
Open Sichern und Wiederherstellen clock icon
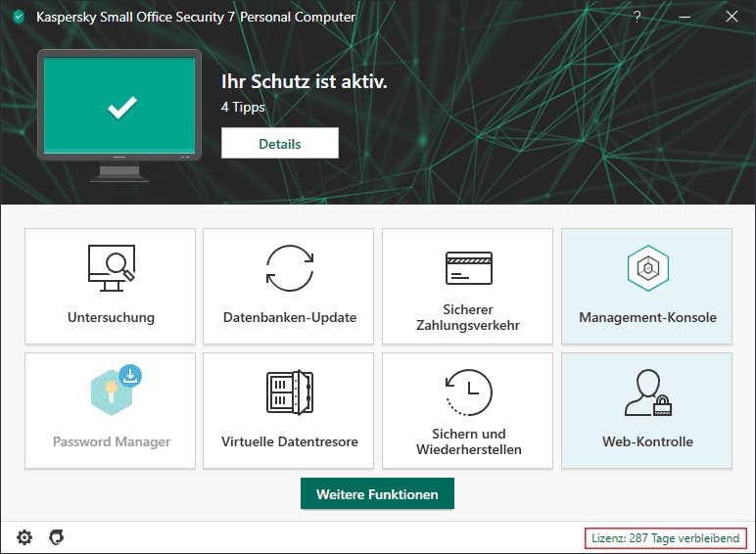(467, 392)
